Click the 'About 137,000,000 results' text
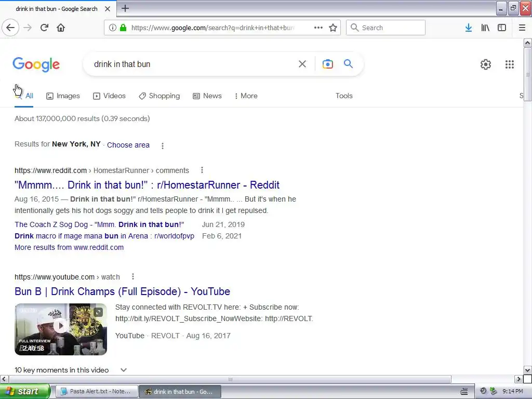This screenshot has width=532, height=399. point(82,118)
